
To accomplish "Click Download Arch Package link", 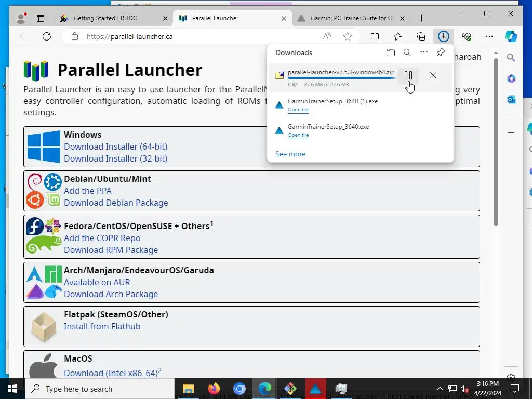I will [x=111, y=294].
